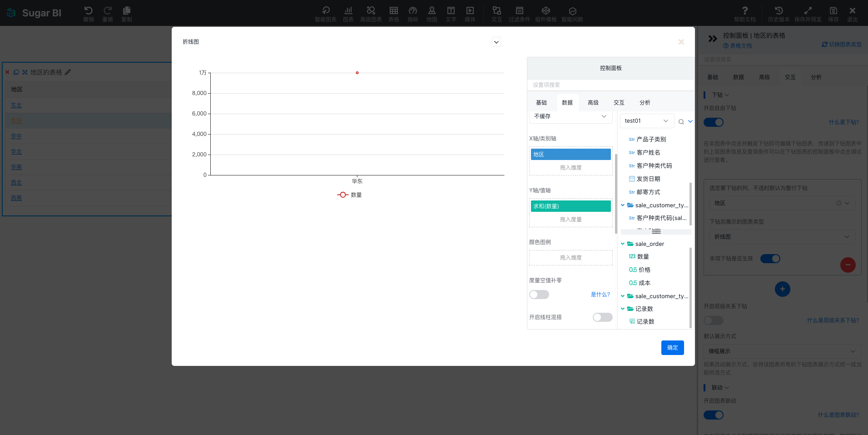Open help documentation (帮助文档) icon

(745, 10)
